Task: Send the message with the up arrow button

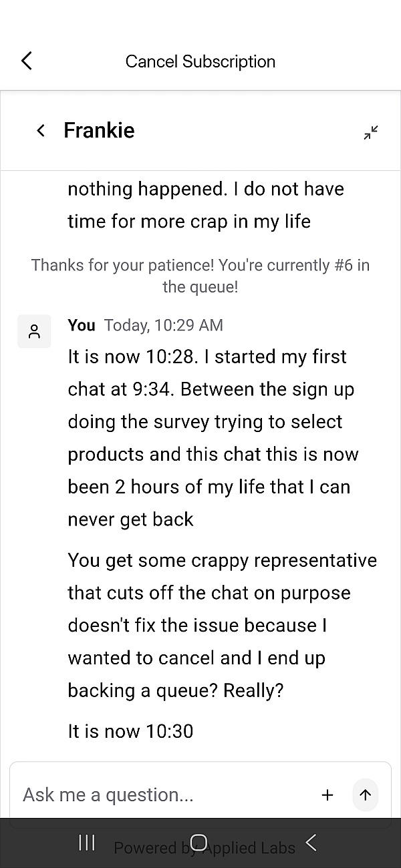Action: pos(365,795)
